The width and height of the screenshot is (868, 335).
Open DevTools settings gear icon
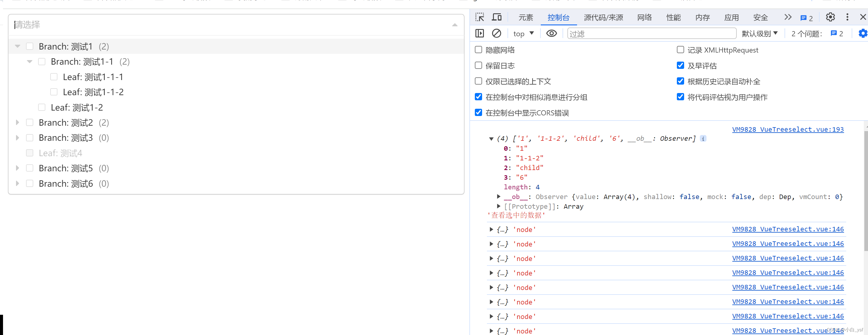tap(830, 17)
